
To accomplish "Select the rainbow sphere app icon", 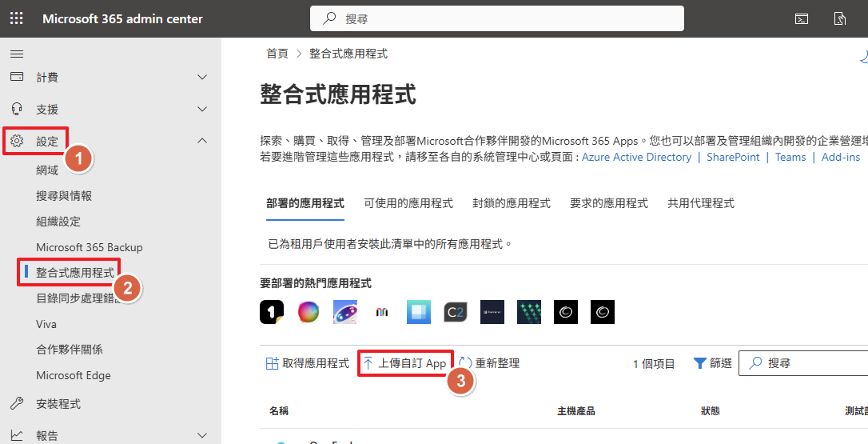I will pyautogui.click(x=309, y=312).
